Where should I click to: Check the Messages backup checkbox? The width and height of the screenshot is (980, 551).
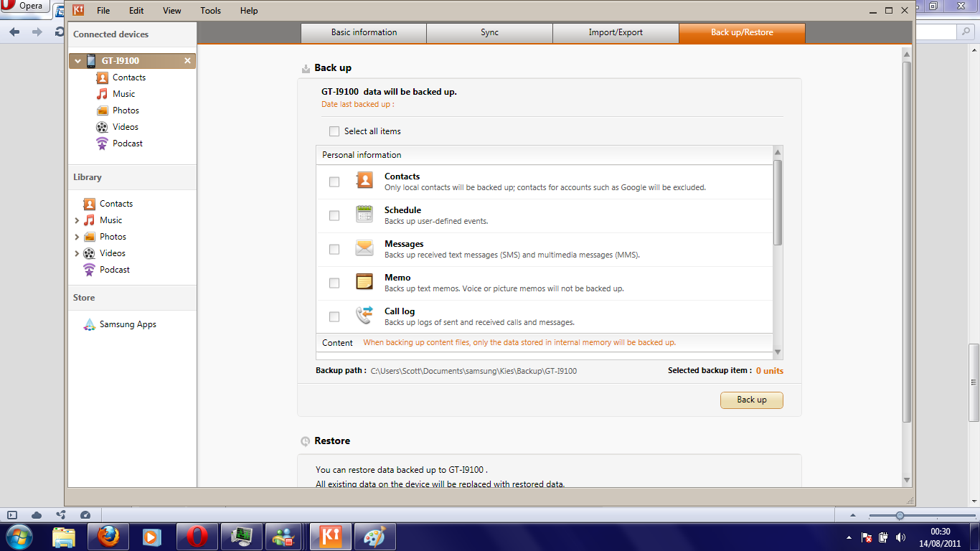334,250
